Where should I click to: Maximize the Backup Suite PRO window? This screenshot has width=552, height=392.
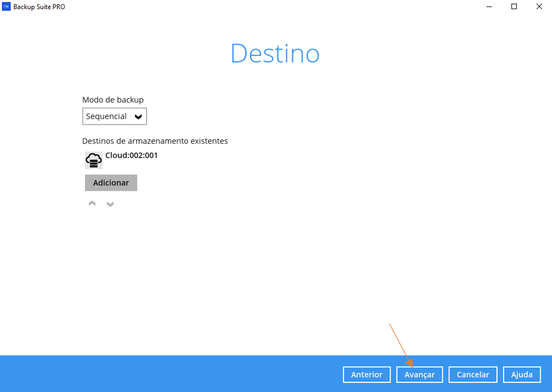click(x=514, y=7)
